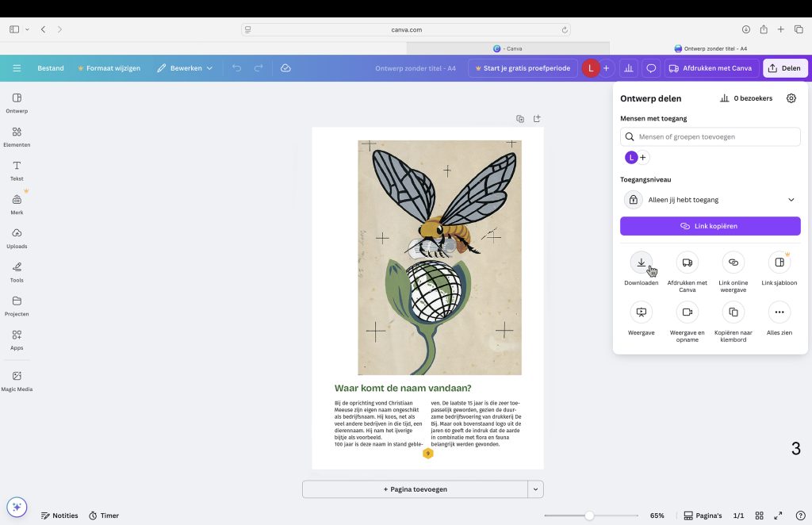Click the Link kopiëren button
812x525 pixels.
coord(710,226)
